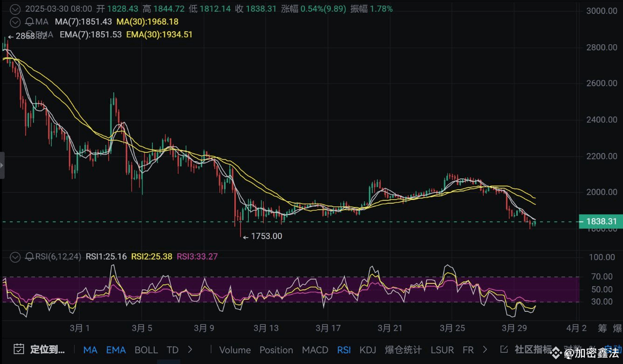Click the calendar icon next to 定位到
This screenshot has width=623, height=364.
19,349
